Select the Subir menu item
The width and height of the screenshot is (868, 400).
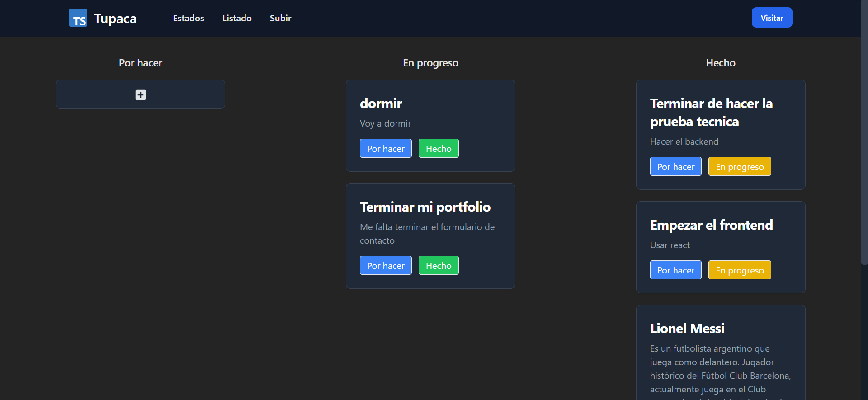[280, 18]
